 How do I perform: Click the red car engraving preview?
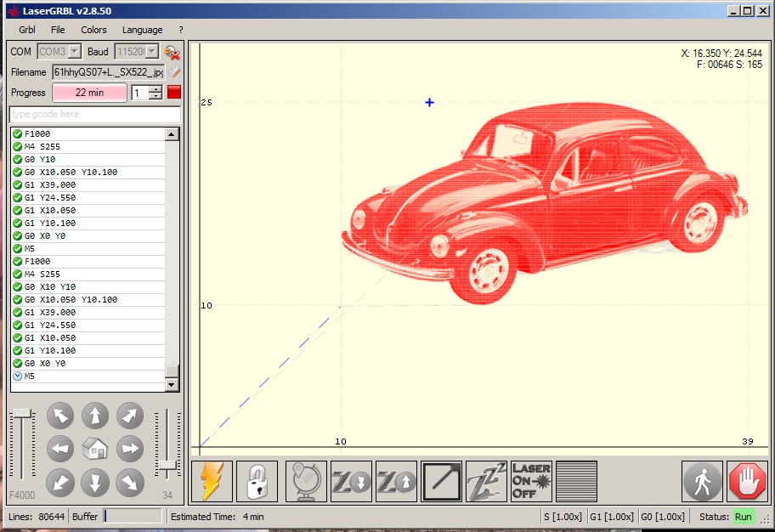tap(544, 203)
